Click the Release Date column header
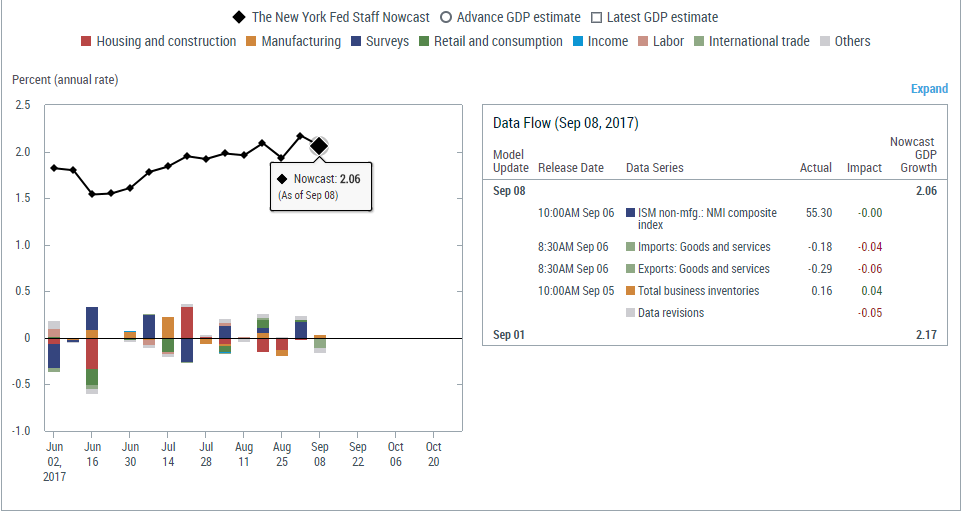 click(x=570, y=168)
